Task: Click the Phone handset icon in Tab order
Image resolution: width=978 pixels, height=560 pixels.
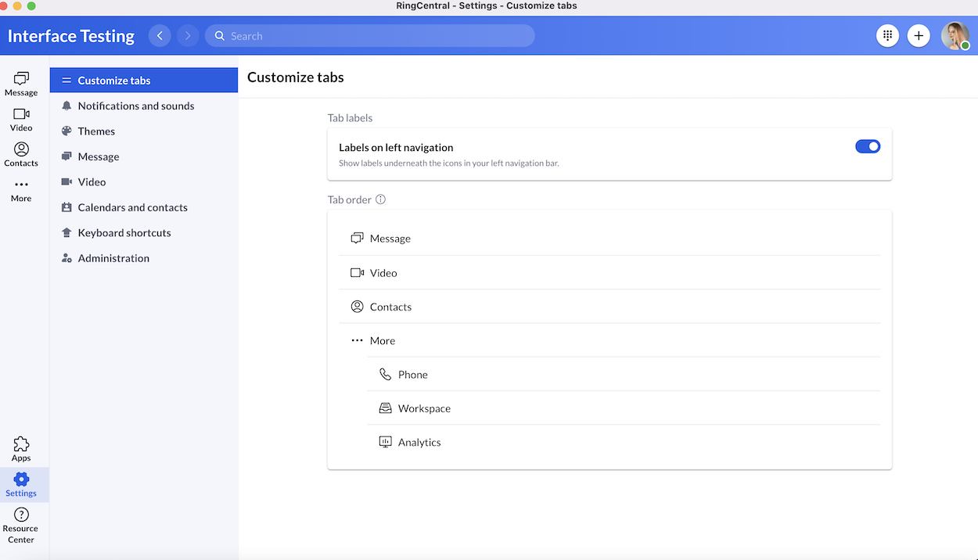Action: coord(385,375)
